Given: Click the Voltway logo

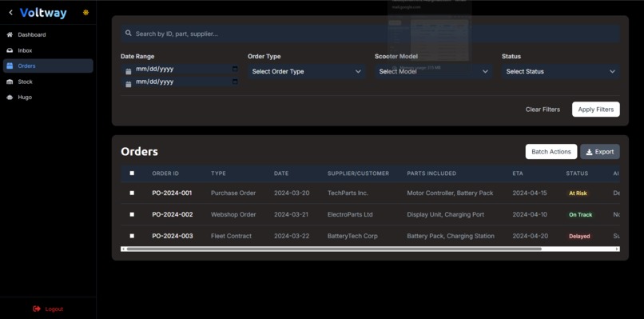Looking at the screenshot, I should pos(43,13).
